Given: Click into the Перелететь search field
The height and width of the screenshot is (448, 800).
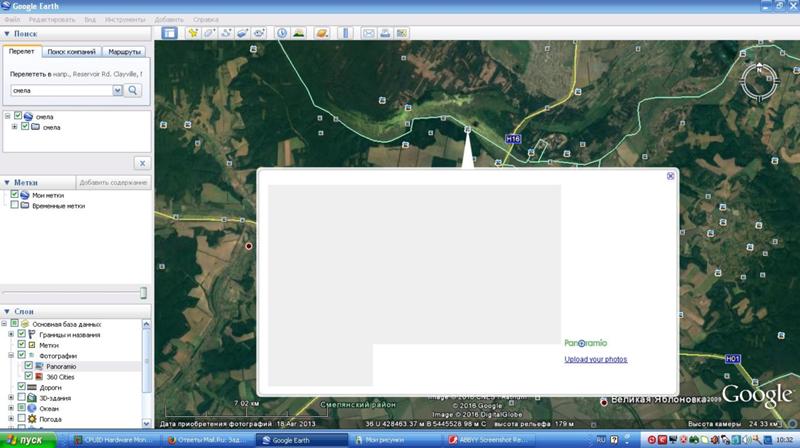Looking at the screenshot, I should click(62, 90).
